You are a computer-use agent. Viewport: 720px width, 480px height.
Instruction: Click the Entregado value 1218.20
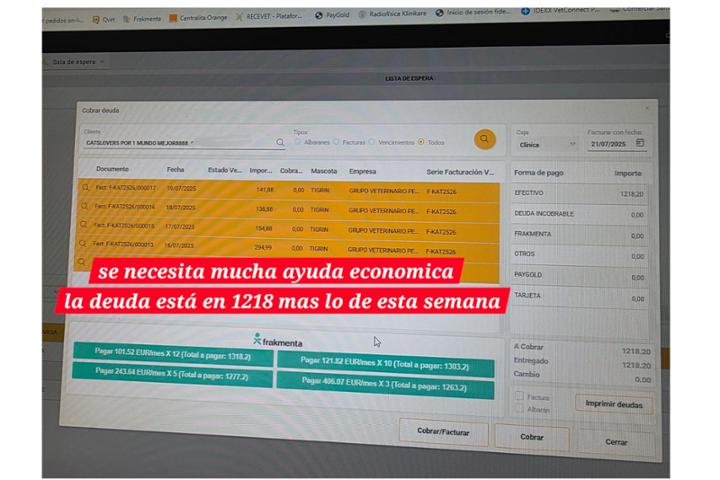coord(636,365)
